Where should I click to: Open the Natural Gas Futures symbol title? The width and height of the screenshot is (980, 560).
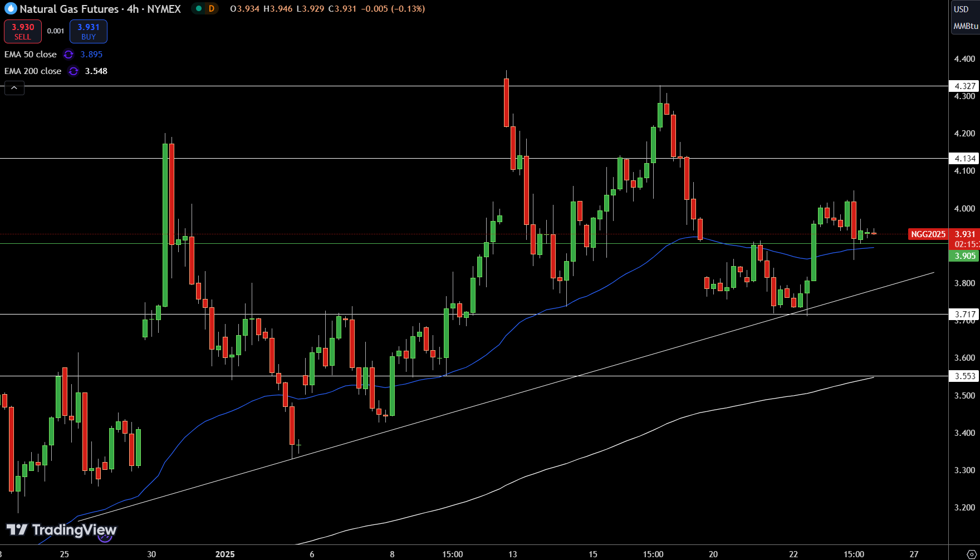[x=100, y=9]
